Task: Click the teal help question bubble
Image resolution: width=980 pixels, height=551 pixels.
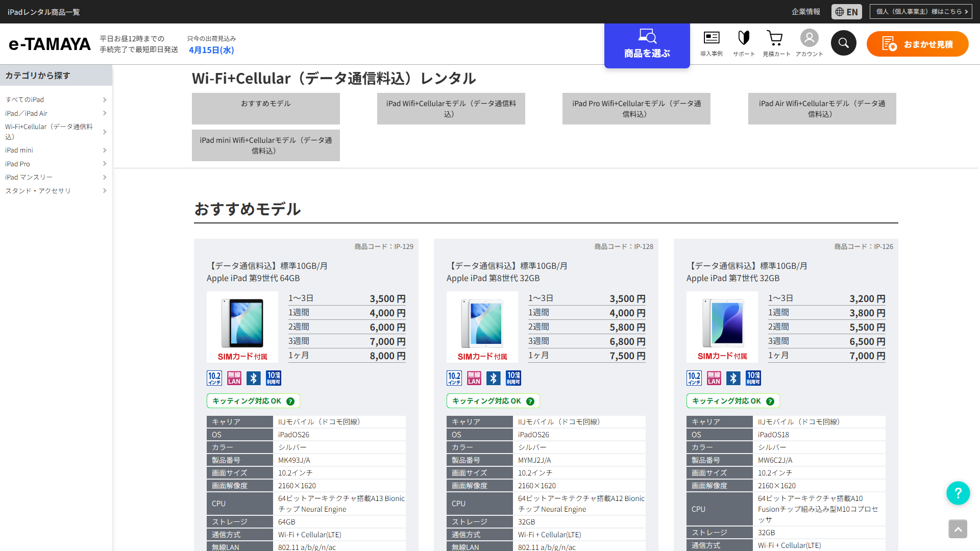Action: (958, 493)
